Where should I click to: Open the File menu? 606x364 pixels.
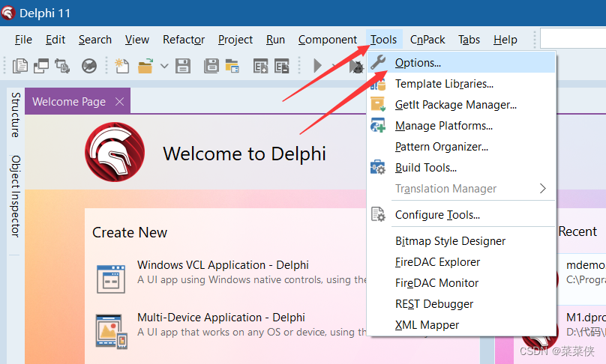point(23,40)
